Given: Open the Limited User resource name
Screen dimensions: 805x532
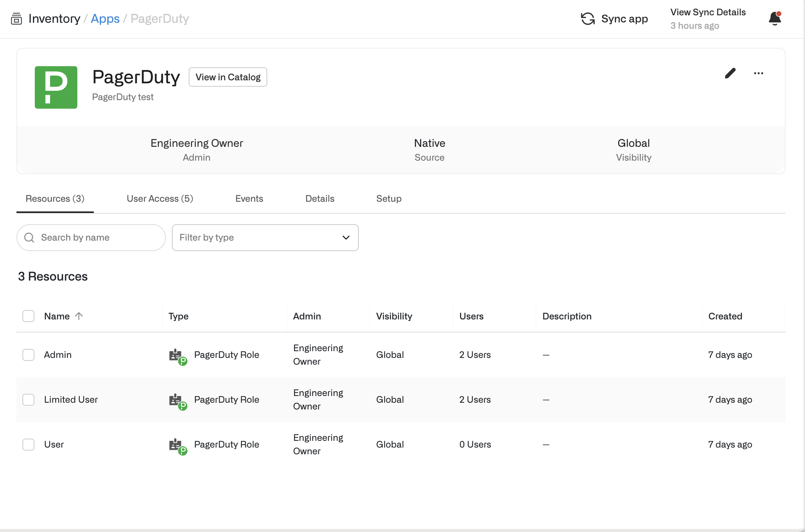Looking at the screenshot, I should coord(71,400).
